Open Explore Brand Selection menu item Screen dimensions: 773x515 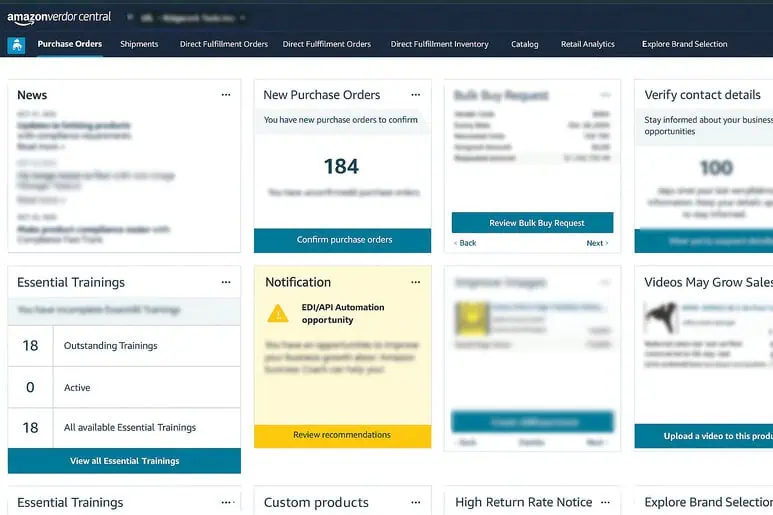(x=684, y=44)
